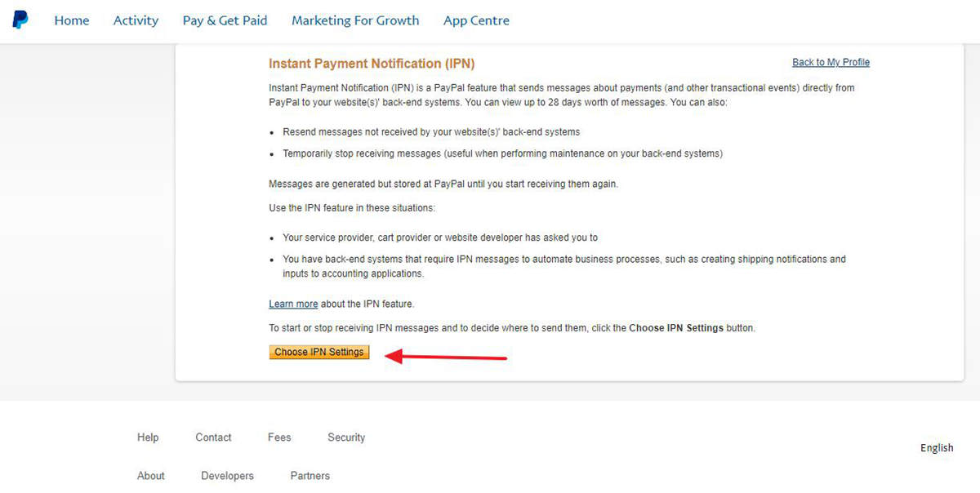Image resolution: width=980 pixels, height=493 pixels.
Task: Click the red arrow pointing at button
Action: [445, 355]
